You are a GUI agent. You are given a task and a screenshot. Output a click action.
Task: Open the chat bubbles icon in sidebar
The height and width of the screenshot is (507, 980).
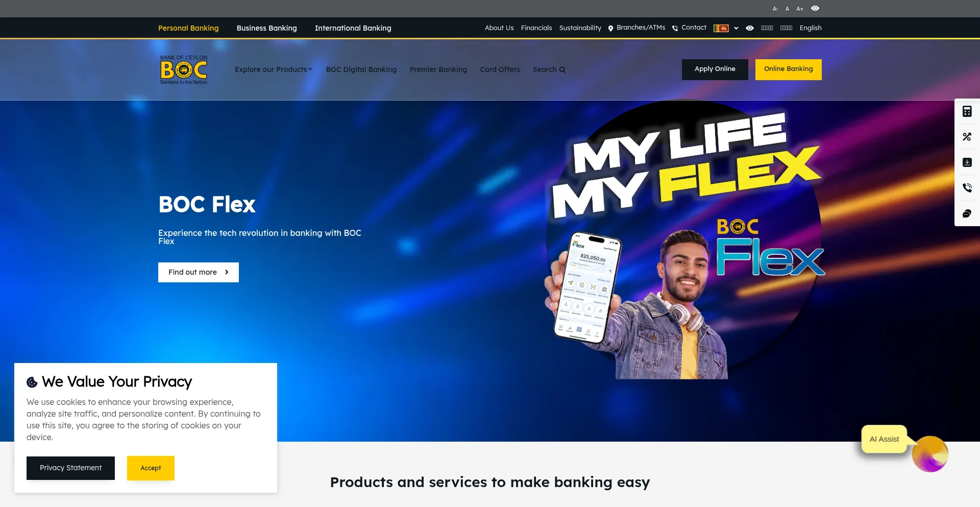click(x=967, y=213)
